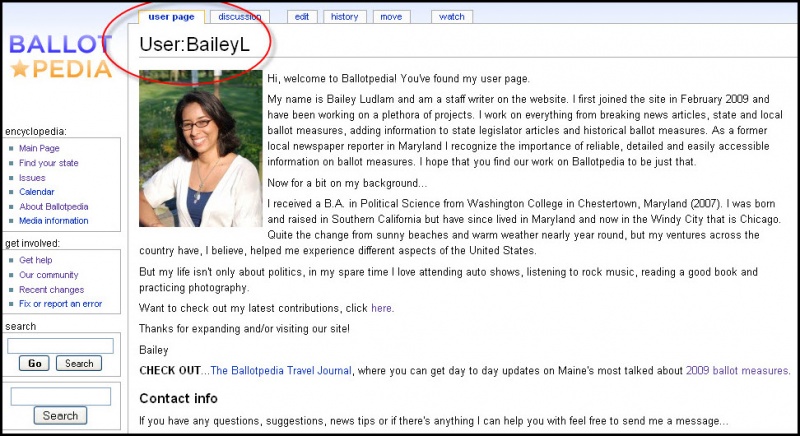The width and height of the screenshot is (800, 436).
Task: Select the move tab
Action: (390, 17)
